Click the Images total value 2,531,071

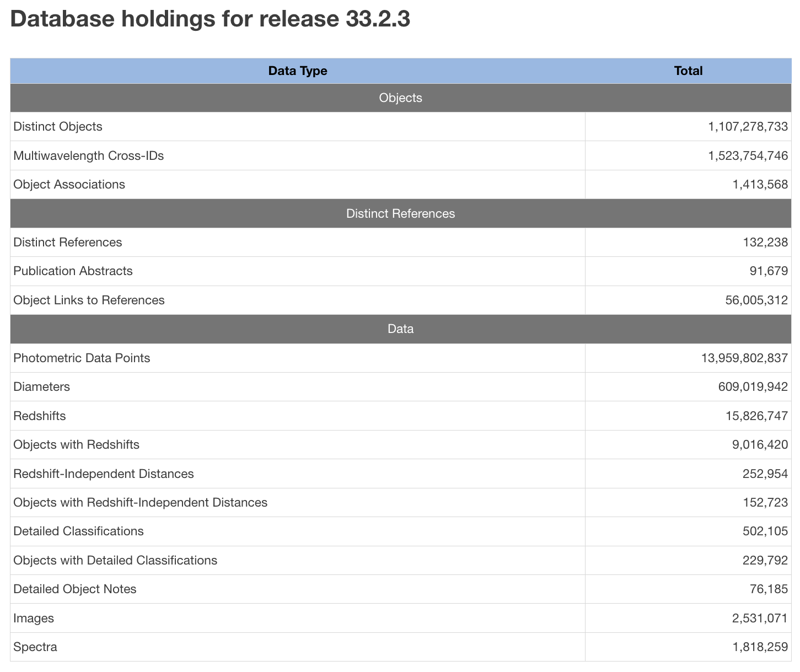(760, 619)
